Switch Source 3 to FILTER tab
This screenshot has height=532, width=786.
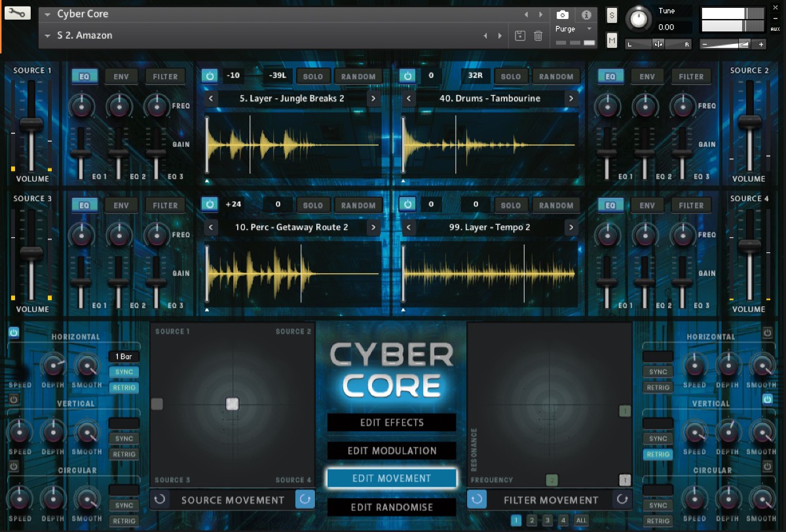[165, 205]
